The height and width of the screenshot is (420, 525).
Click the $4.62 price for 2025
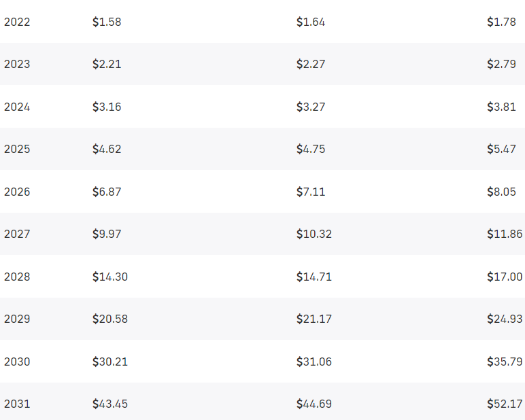click(x=107, y=149)
